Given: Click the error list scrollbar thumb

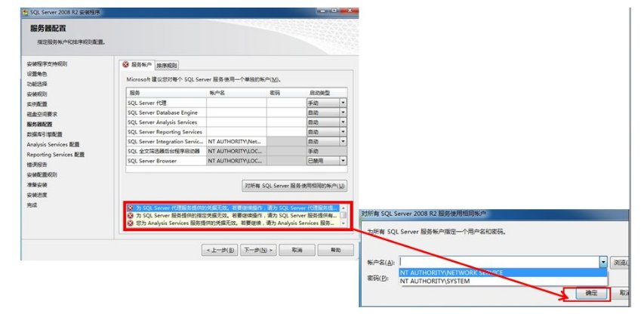Looking at the screenshot, I should (344, 215).
